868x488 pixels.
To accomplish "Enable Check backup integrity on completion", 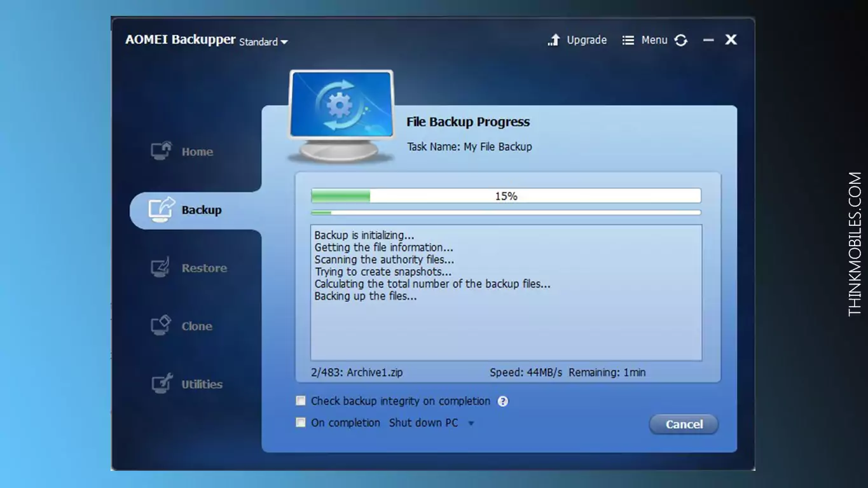I will tap(301, 401).
